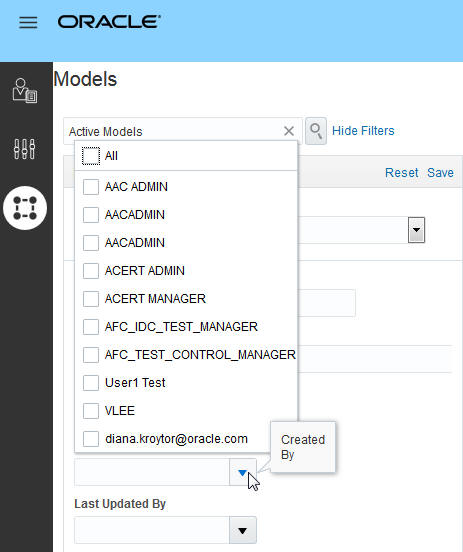Click the Oracle logo
Screen dimensions: 463x552
pos(109,22)
